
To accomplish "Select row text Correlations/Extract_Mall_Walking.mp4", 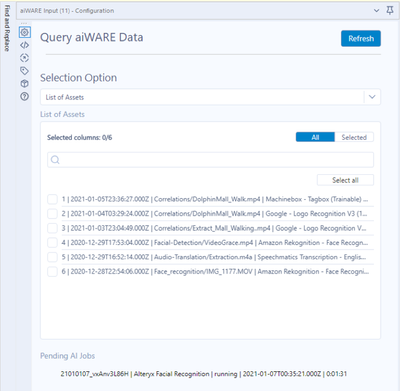I will pyautogui.click(x=214, y=228).
